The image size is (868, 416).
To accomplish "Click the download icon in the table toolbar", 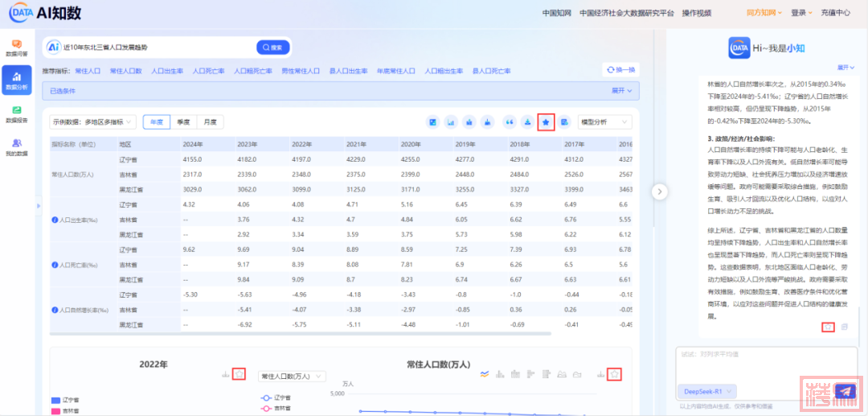I will pos(527,122).
